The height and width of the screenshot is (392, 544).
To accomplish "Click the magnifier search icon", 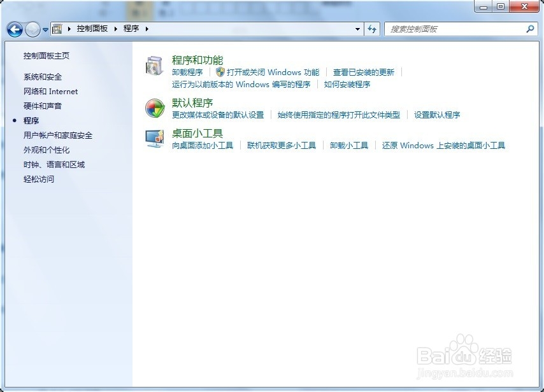I will pyautogui.click(x=529, y=29).
